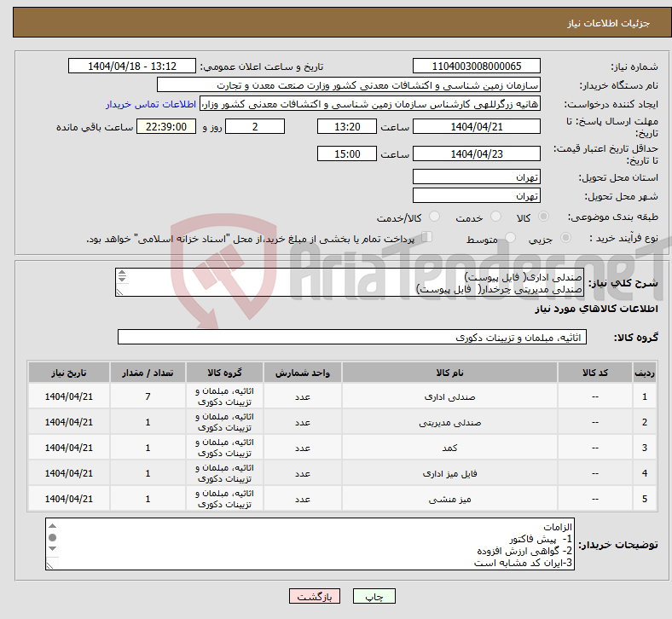This screenshot has width=672, height=619.
Task: Click the price validity date 1404/04/23 field
Action: click(x=476, y=153)
